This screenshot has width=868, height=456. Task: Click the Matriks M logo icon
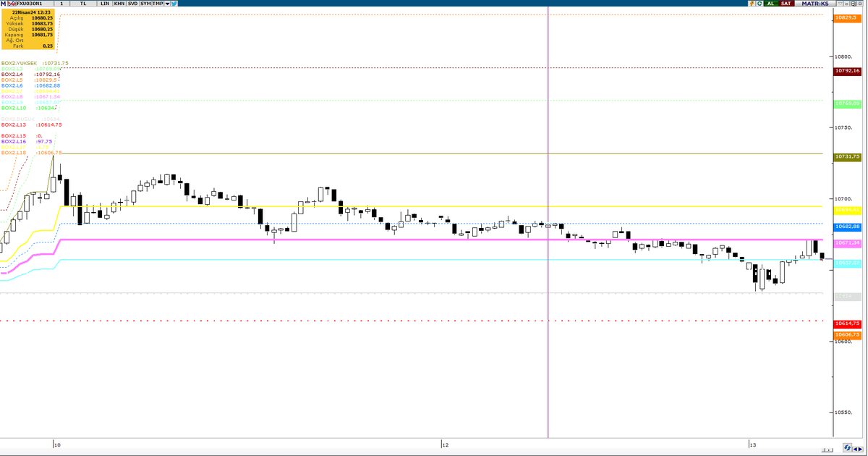4,4
